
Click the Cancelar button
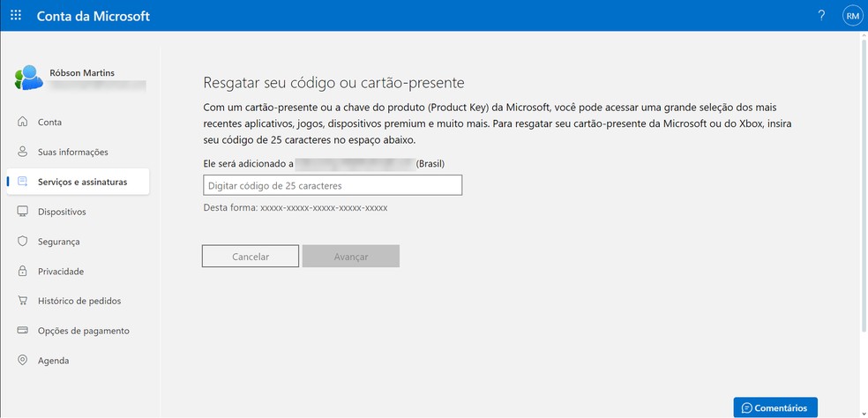point(251,257)
